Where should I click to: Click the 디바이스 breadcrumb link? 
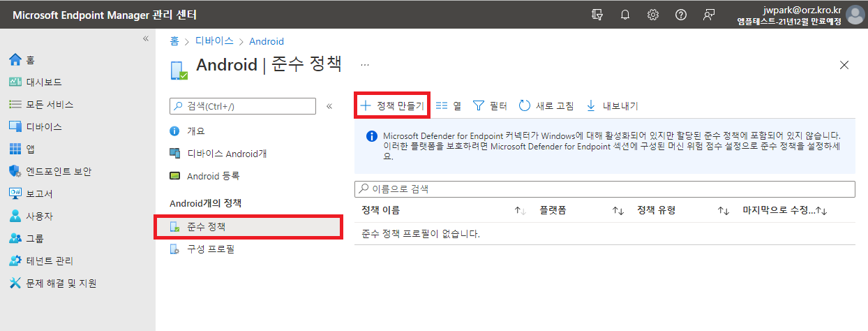pos(214,42)
